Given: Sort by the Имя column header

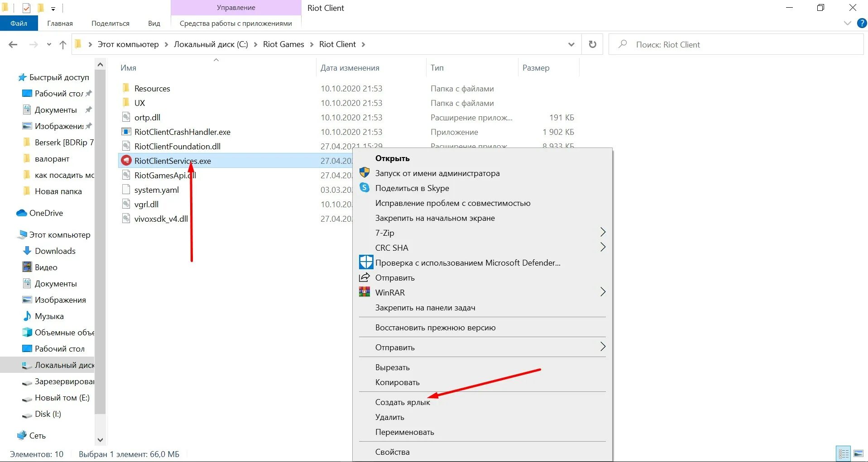Looking at the screenshot, I should [x=128, y=68].
